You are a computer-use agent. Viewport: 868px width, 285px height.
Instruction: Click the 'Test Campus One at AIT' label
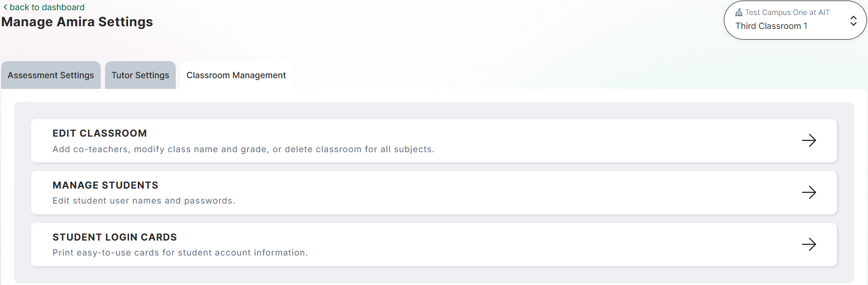click(x=787, y=12)
